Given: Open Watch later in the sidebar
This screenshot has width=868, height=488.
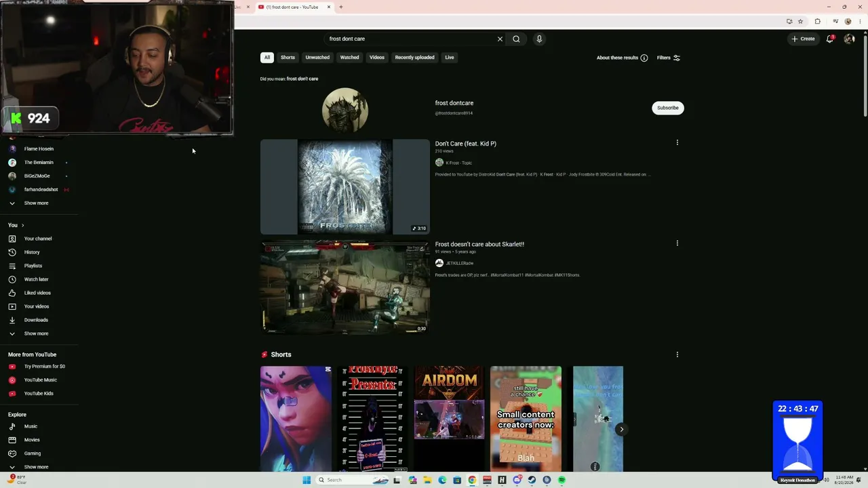Looking at the screenshot, I should point(37,279).
